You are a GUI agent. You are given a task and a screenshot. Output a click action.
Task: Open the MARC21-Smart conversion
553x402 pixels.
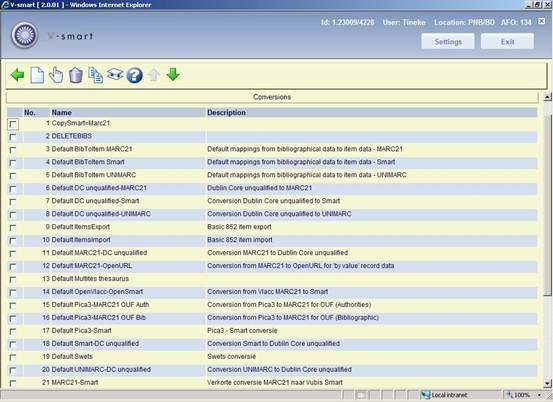[75, 382]
